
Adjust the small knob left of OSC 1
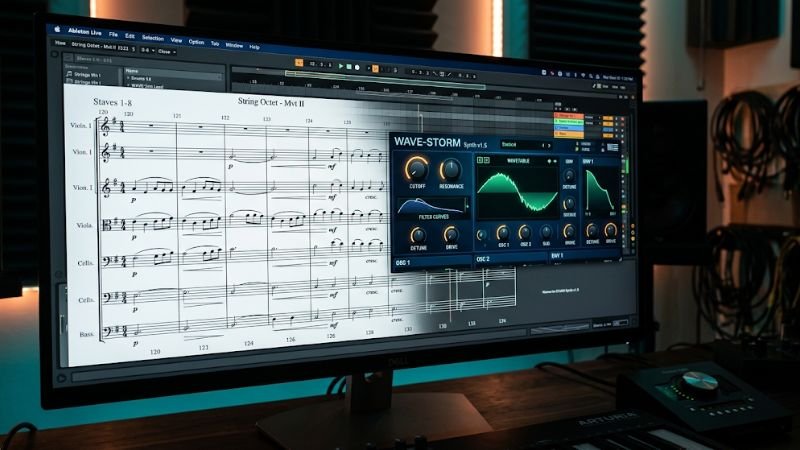pos(481,235)
